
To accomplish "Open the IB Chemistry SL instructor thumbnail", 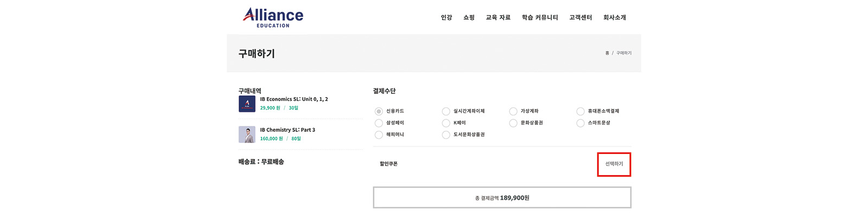I will [x=247, y=135].
